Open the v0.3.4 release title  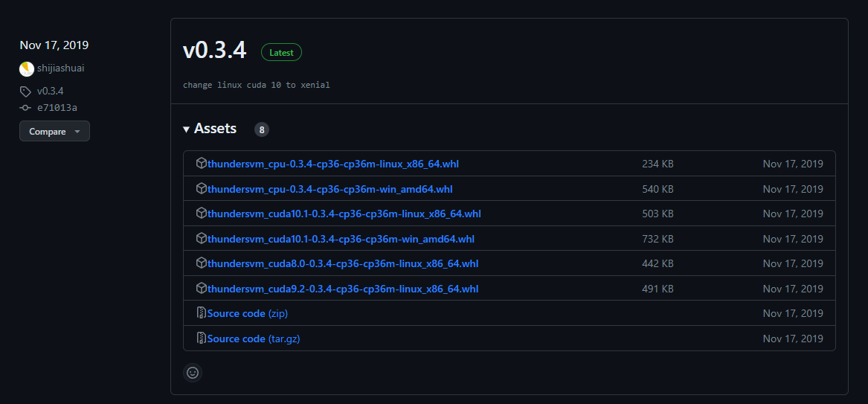(x=214, y=51)
